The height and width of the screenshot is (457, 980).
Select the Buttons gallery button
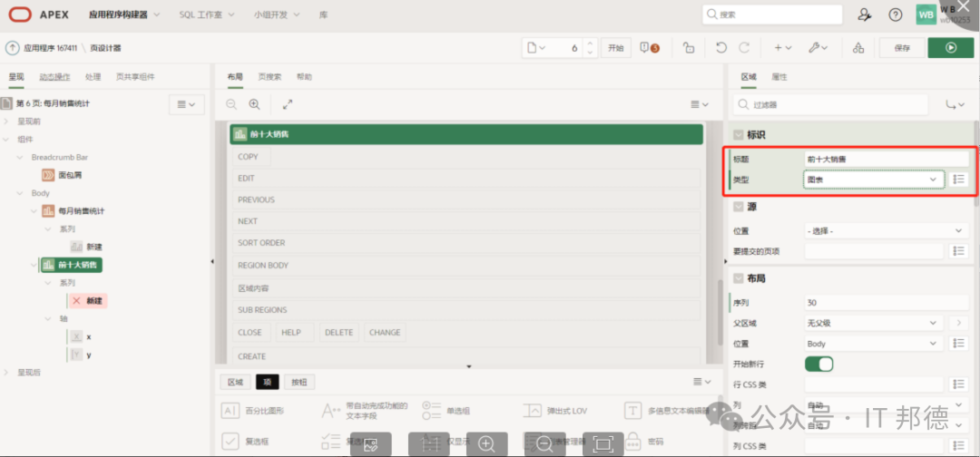tap(299, 382)
